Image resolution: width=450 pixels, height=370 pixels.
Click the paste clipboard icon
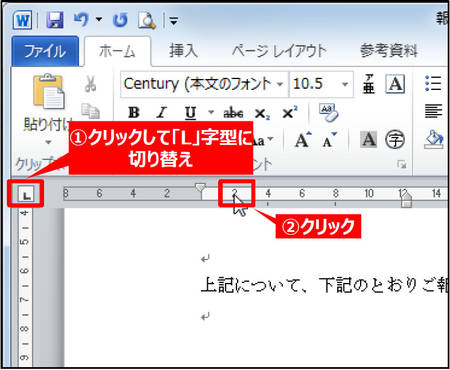click(49, 91)
